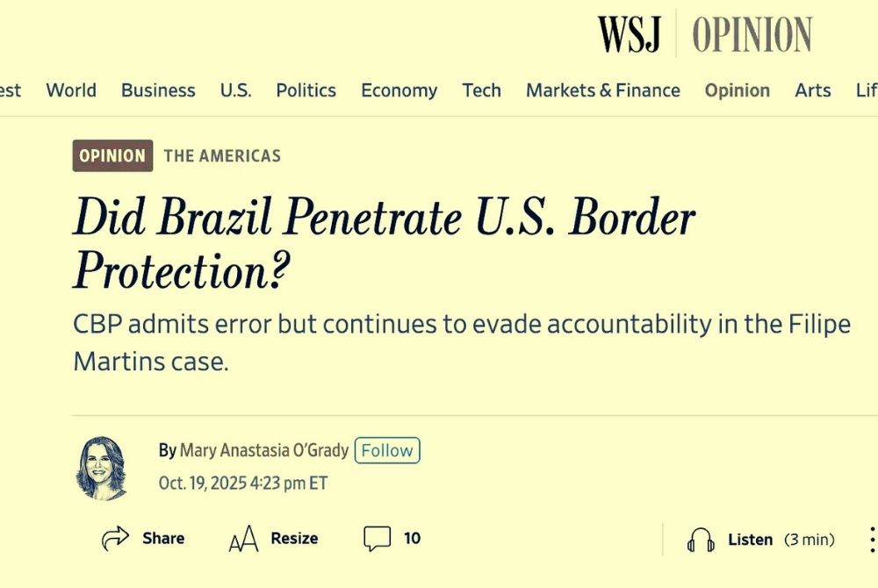Image resolution: width=878 pixels, height=588 pixels.
Task: Click the brown OPINION label badge
Action: click(x=112, y=156)
